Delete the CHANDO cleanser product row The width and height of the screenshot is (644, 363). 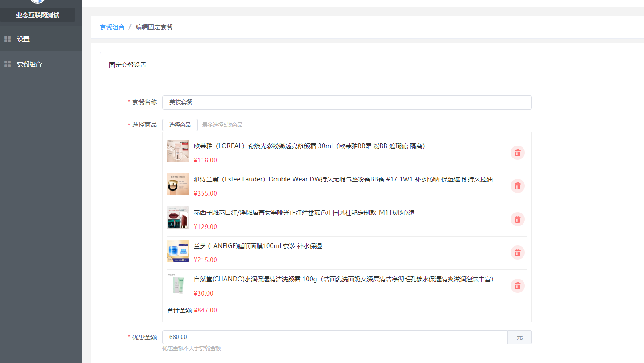point(517,286)
